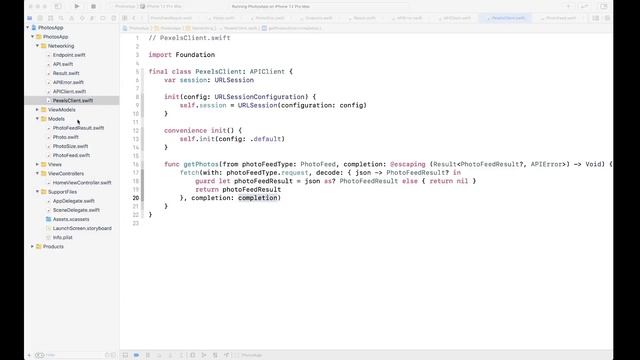The width and height of the screenshot is (640, 360).
Task: Open Endpoint.swift in the navigator
Action: tap(69, 55)
